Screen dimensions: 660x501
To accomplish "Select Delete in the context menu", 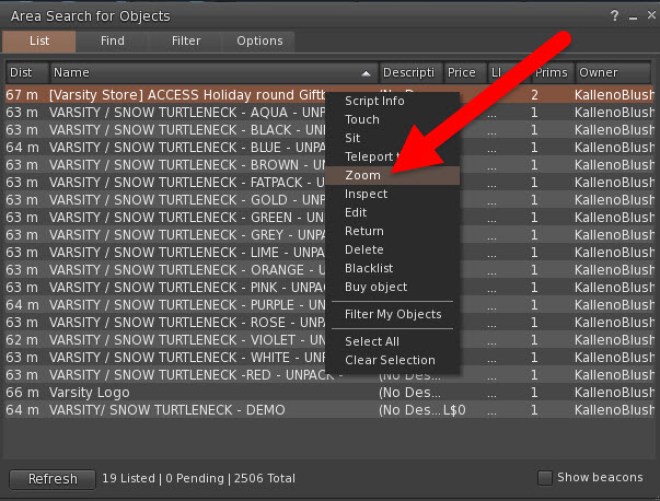I will point(392,250).
